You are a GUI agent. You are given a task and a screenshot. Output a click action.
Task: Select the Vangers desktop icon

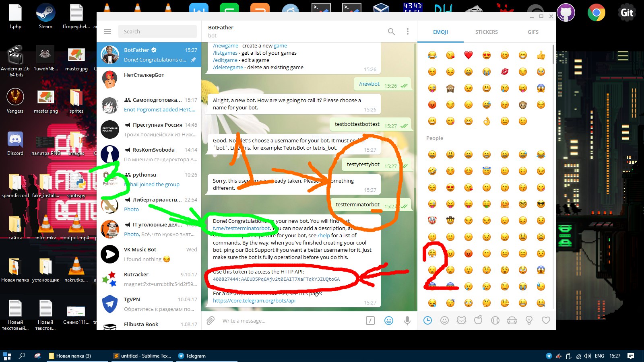[x=15, y=101]
